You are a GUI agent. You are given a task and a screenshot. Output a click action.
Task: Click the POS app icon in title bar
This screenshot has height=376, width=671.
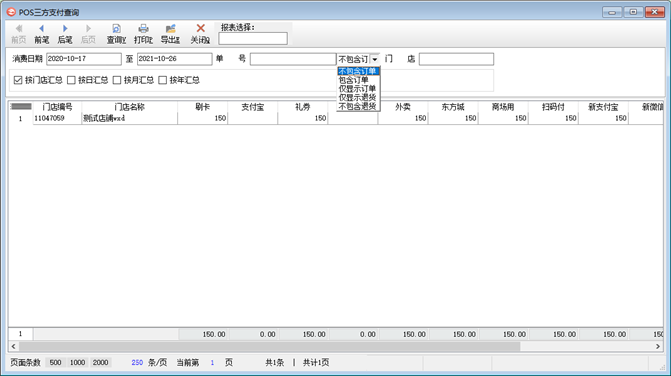(12, 12)
